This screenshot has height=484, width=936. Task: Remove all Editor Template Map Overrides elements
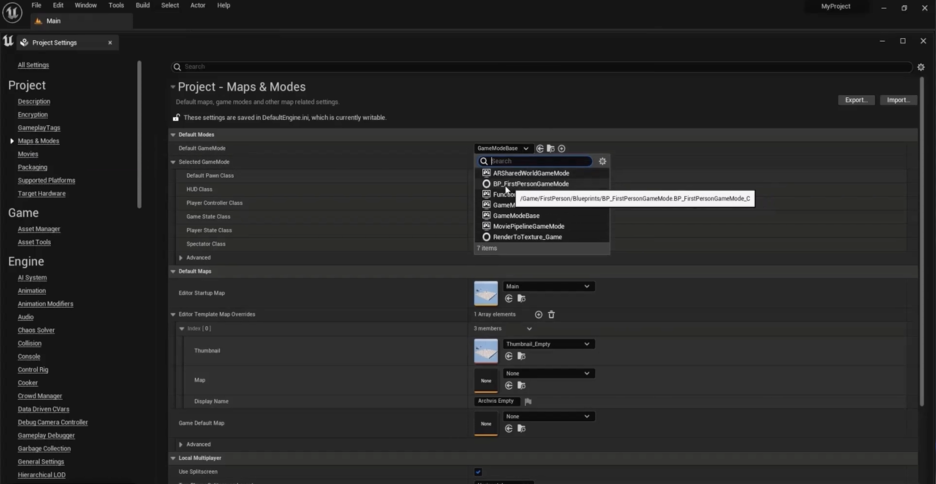click(x=551, y=315)
